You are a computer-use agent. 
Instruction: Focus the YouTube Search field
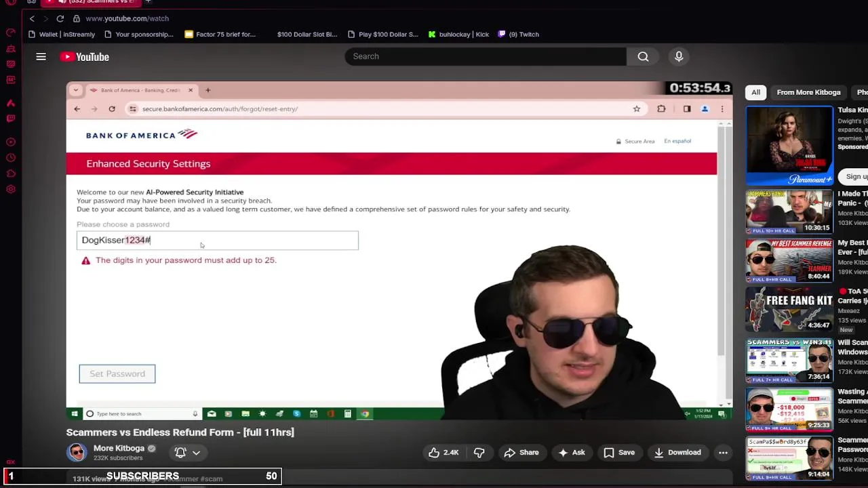[x=486, y=56]
